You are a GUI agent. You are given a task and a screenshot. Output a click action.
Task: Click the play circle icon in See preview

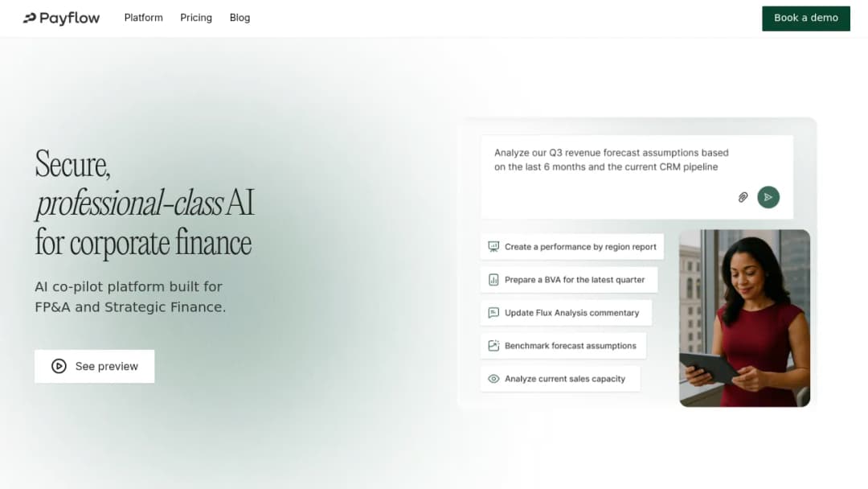tap(59, 366)
